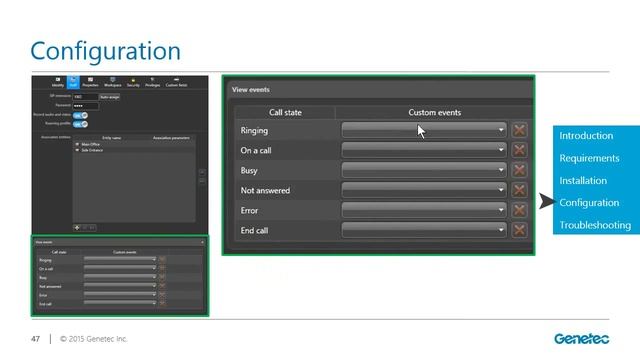640x360 pixels.
Task: Open Busy dropdown in small View events panel
Action: click(120, 277)
